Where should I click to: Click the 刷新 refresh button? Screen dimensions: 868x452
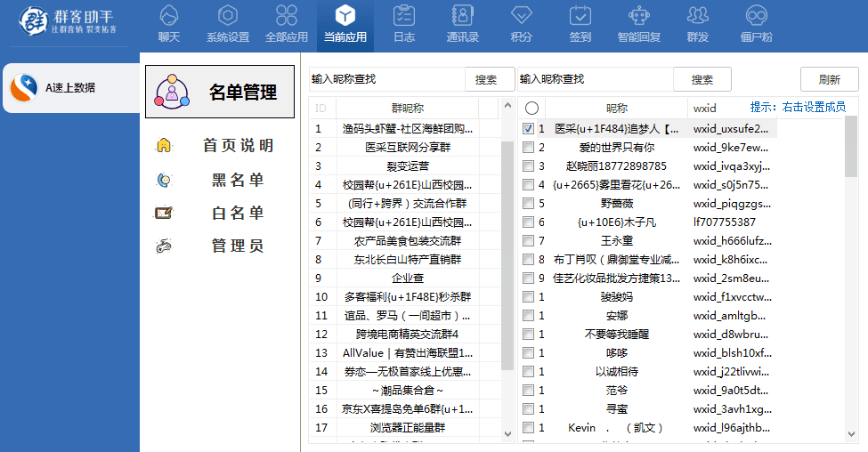click(x=829, y=80)
